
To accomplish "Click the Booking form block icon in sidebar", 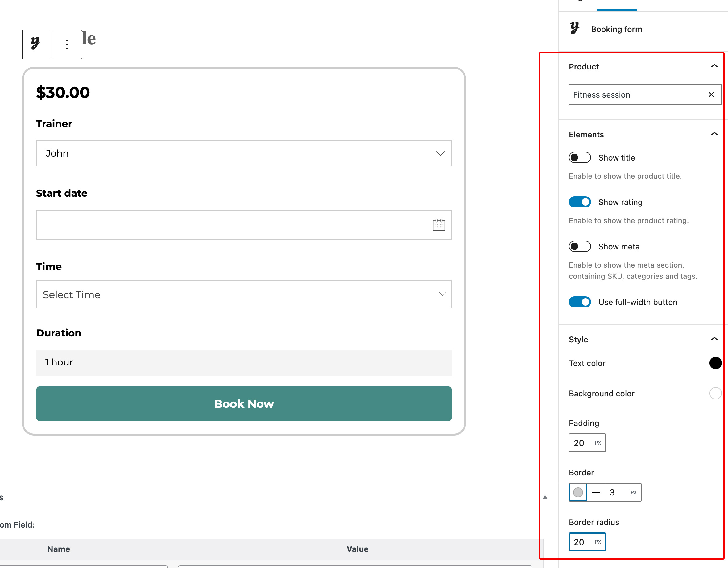I will [575, 29].
